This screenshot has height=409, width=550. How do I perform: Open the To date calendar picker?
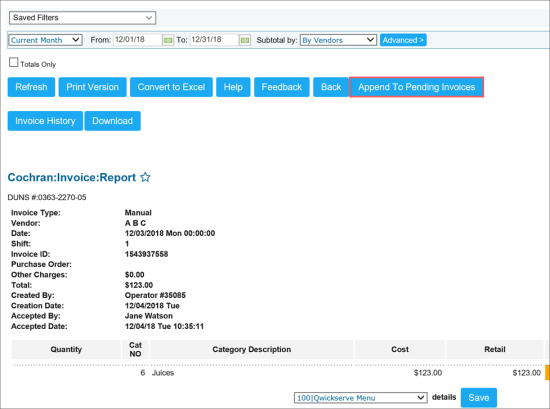(x=245, y=40)
